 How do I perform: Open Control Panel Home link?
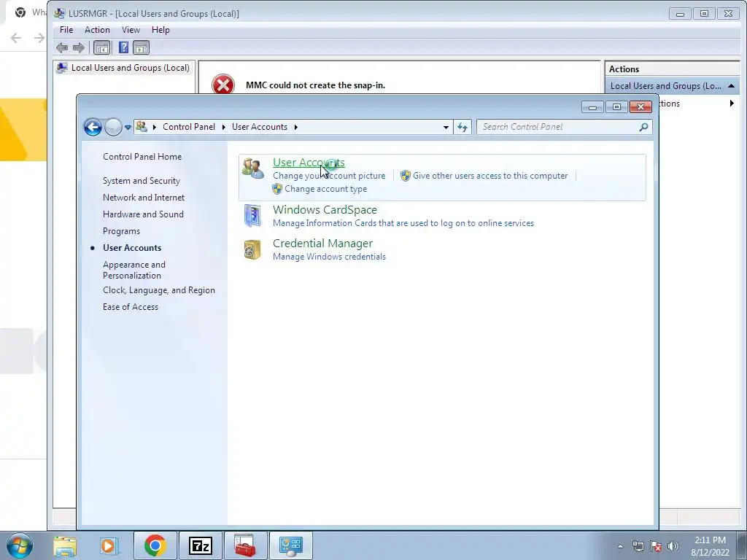(x=142, y=157)
